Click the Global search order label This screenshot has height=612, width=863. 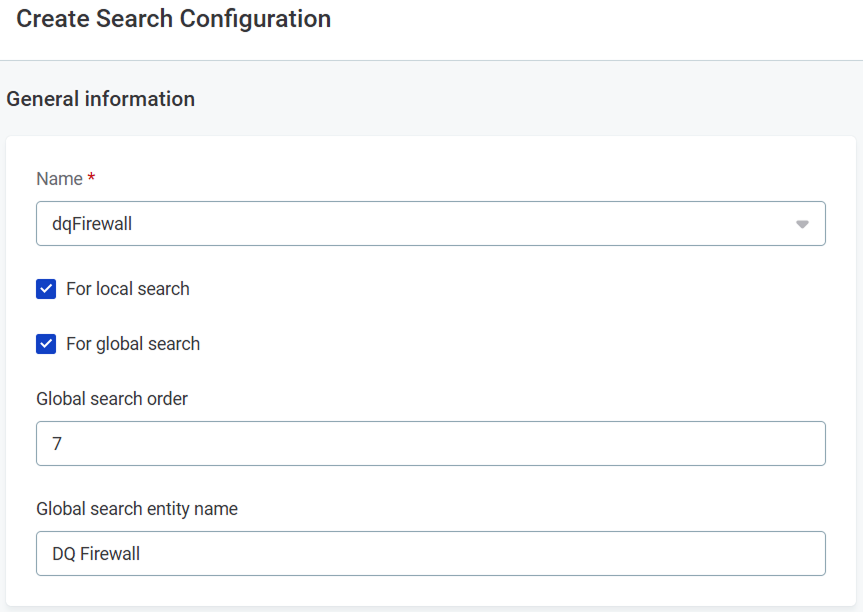pyautogui.click(x=111, y=398)
